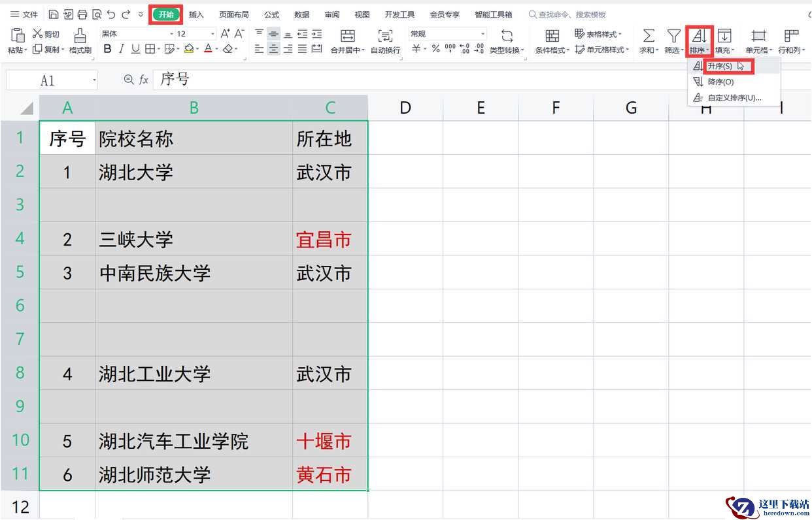Screen dimensions: 812x520
Task: Click the command search box (查找命令)
Action: click(567, 14)
